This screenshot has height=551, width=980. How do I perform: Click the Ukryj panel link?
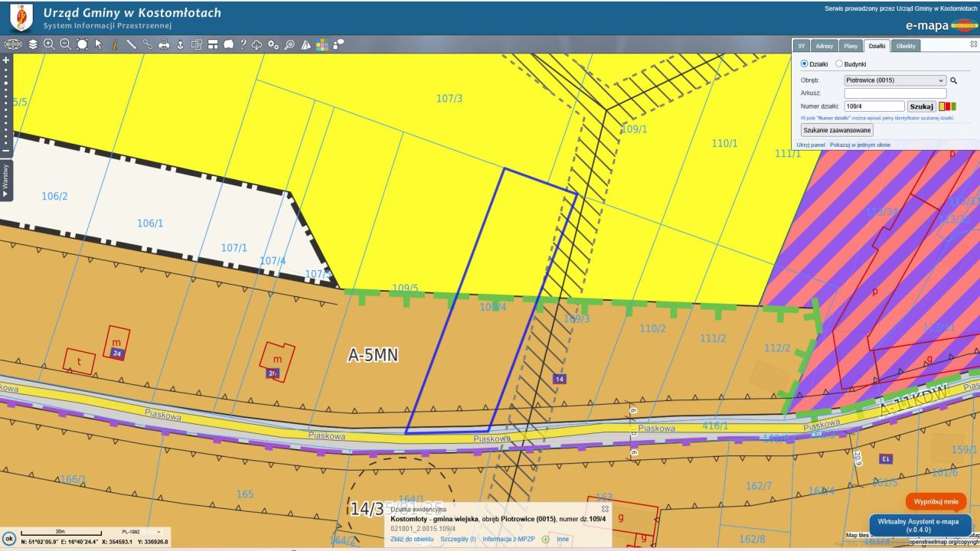[x=811, y=145]
